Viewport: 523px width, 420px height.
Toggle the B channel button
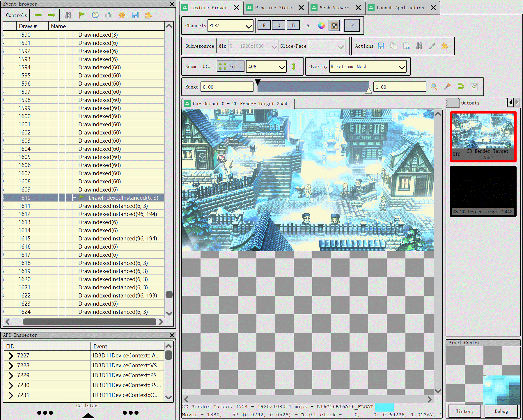click(x=293, y=26)
